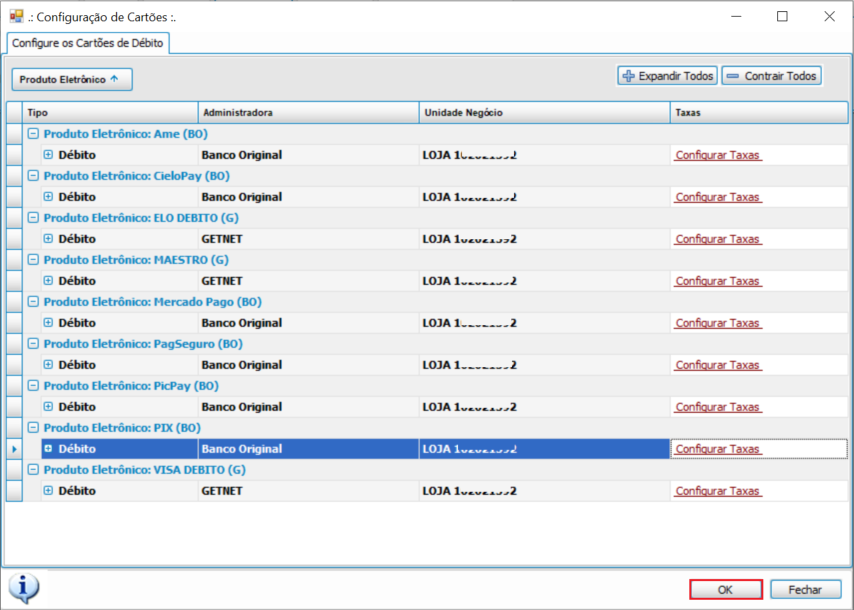Open Configurar Taxas for PIX

(x=717, y=449)
